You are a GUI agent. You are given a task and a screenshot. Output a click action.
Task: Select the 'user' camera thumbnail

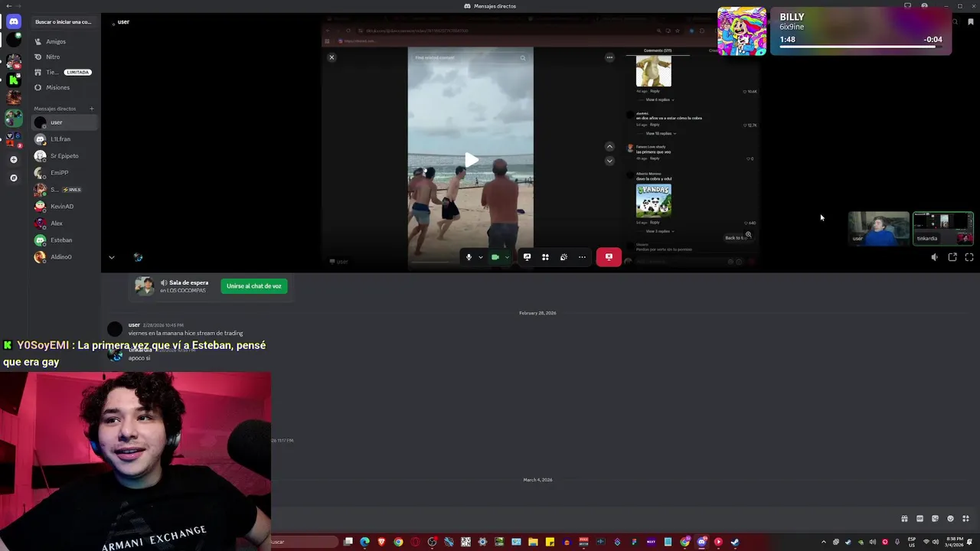coord(879,229)
